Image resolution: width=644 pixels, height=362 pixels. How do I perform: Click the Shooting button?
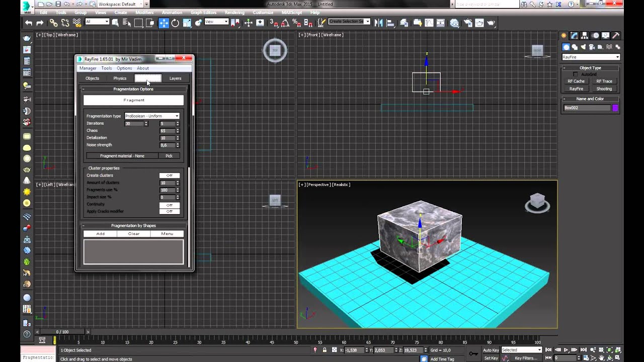[604, 89]
